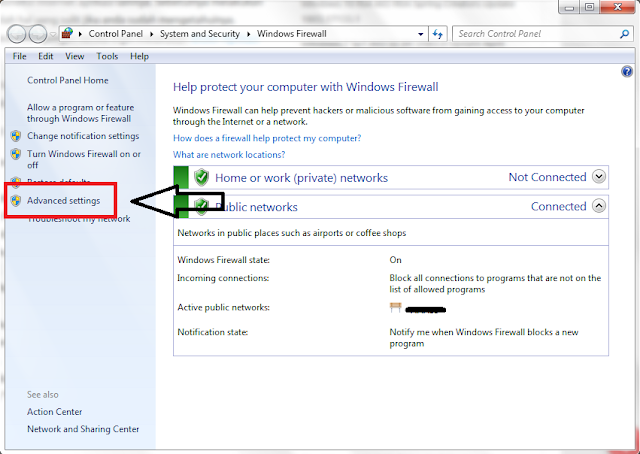
Task: Go to Control Panel Home
Action: click(x=68, y=80)
